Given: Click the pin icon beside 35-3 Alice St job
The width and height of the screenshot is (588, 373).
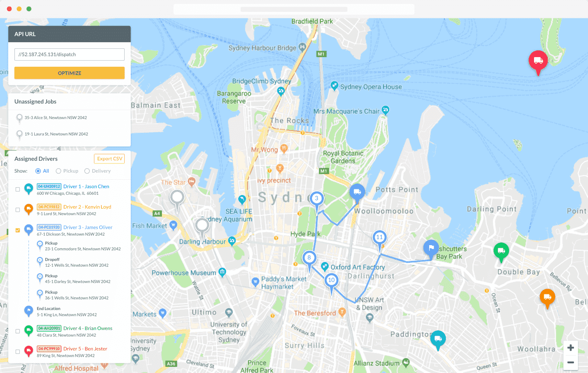Looking at the screenshot, I should [x=19, y=118].
